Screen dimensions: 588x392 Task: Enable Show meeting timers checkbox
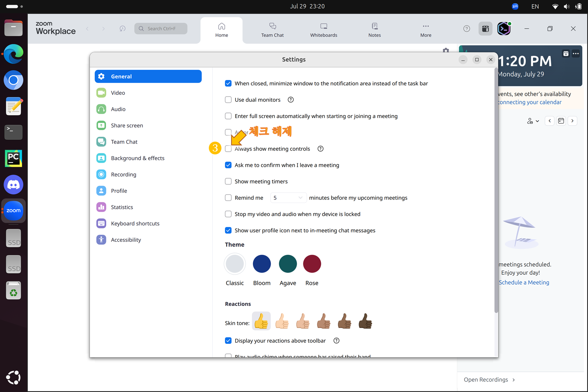(228, 181)
